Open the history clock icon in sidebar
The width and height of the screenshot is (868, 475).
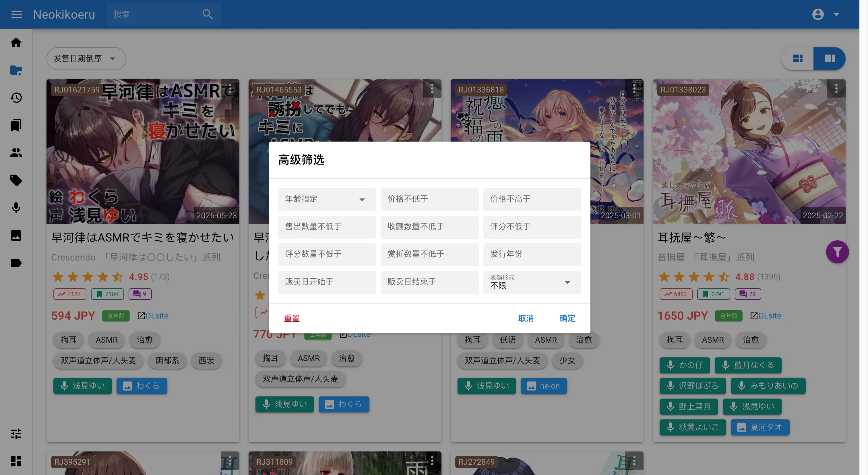coord(16,98)
